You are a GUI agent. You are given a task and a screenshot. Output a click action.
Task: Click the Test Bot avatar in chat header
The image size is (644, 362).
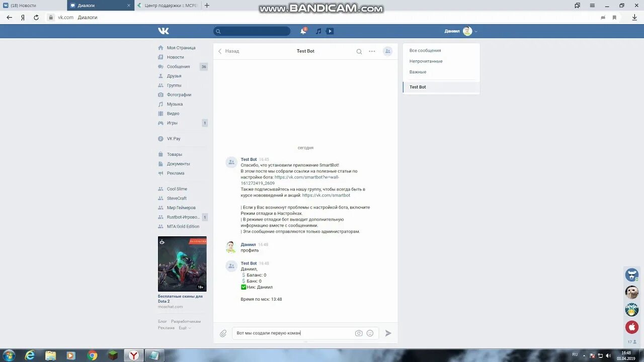tap(387, 51)
